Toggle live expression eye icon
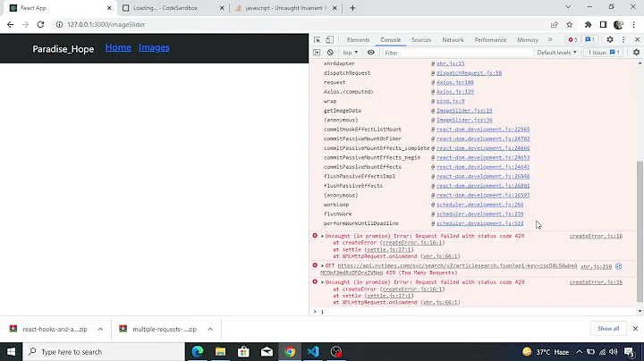644x361 pixels. [x=371, y=53]
